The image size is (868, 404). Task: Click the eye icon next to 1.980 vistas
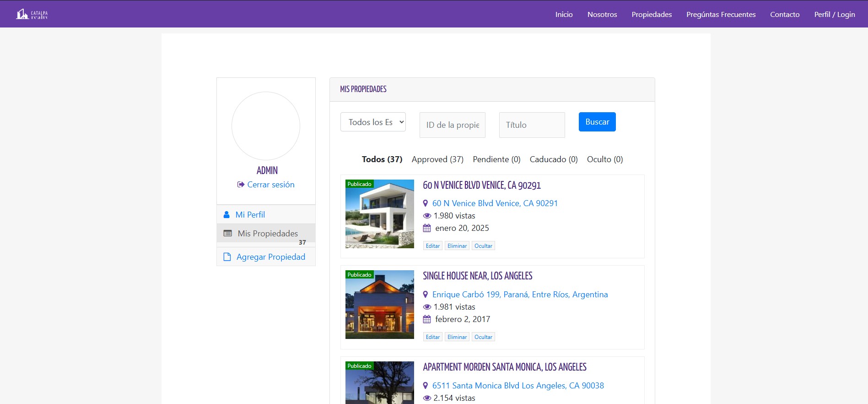pos(427,216)
